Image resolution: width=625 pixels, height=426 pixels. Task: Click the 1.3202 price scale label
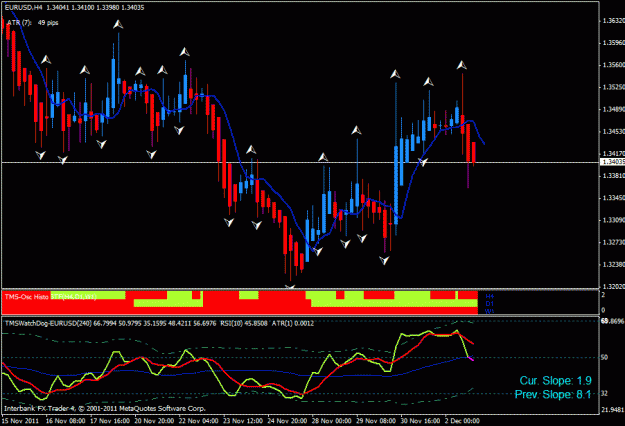pos(614,286)
